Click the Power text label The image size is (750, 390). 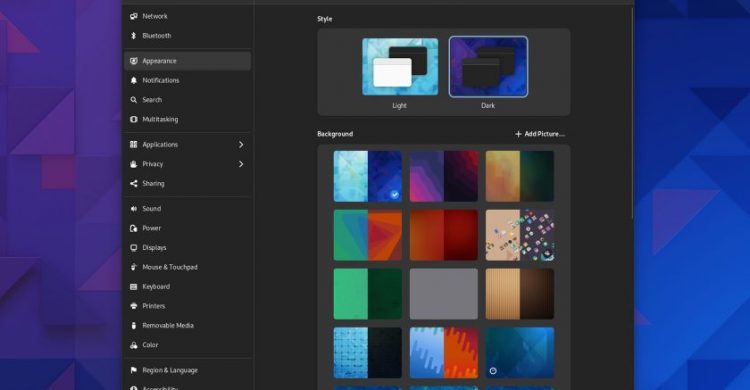tap(152, 228)
